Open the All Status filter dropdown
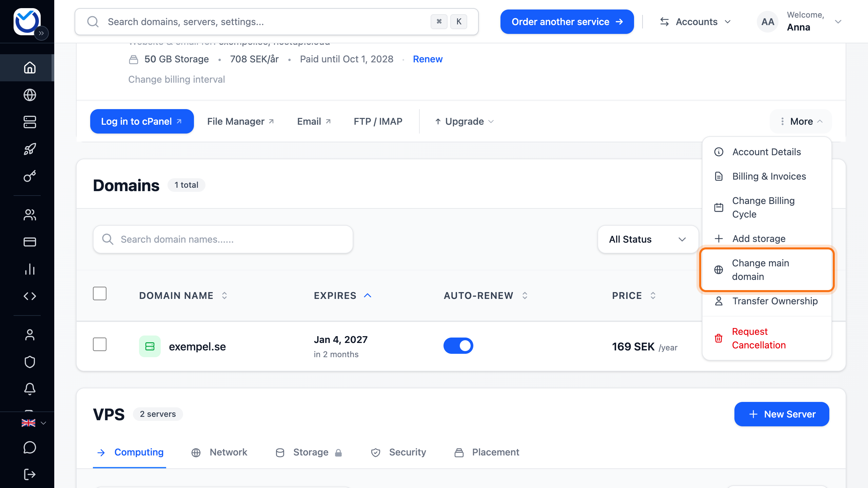Screen dimensions: 868x488 click(648, 239)
